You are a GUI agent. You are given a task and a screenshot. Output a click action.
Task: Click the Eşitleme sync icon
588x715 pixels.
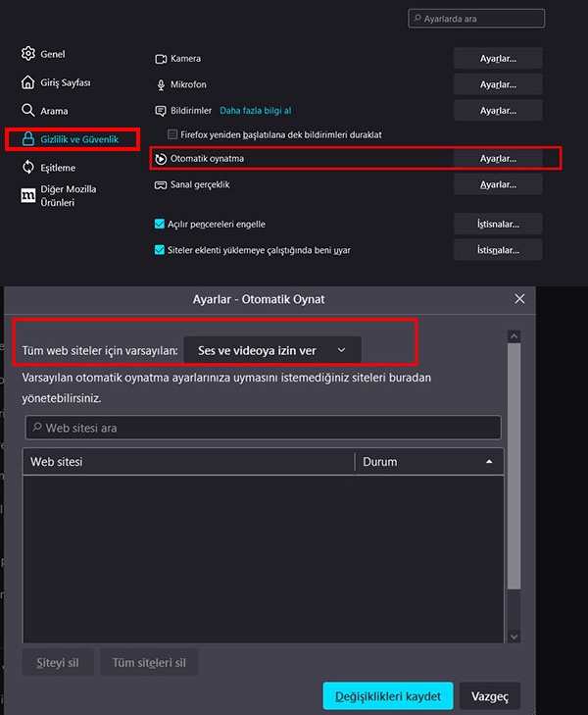click(28, 168)
